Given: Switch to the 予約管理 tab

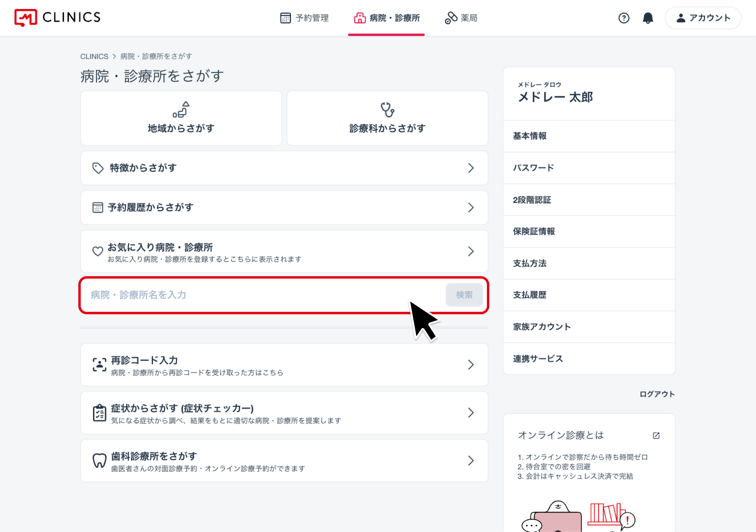Looking at the screenshot, I should pos(304,18).
